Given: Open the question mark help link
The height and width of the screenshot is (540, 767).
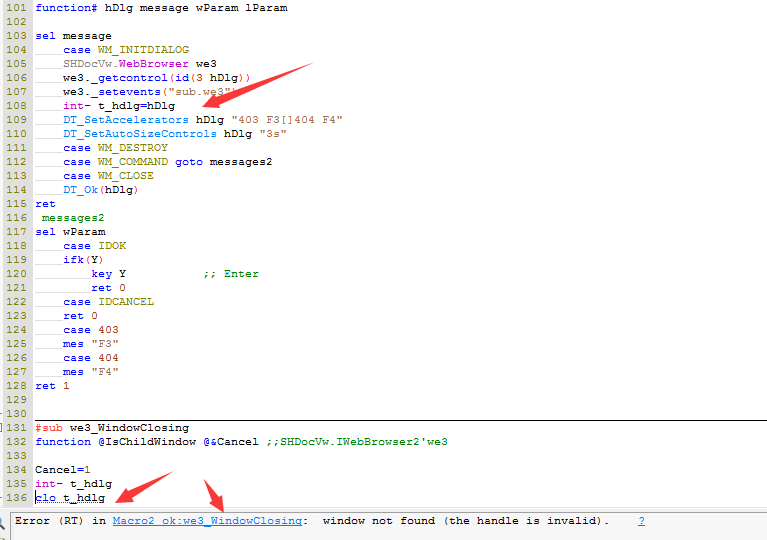Looking at the screenshot, I should pyautogui.click(x=641, y=521).
